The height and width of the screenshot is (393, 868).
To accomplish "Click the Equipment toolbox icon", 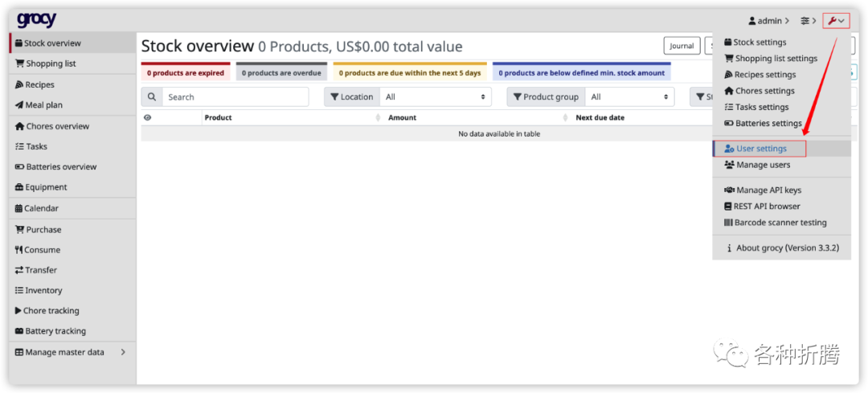I will pyautogui.click(x=19, y=187).
